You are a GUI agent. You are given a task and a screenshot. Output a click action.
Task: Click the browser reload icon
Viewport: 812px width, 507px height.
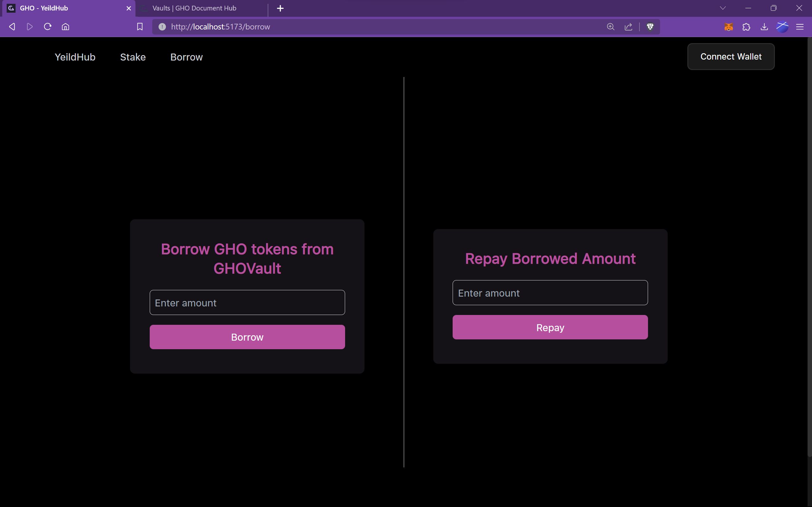point(48,26)
